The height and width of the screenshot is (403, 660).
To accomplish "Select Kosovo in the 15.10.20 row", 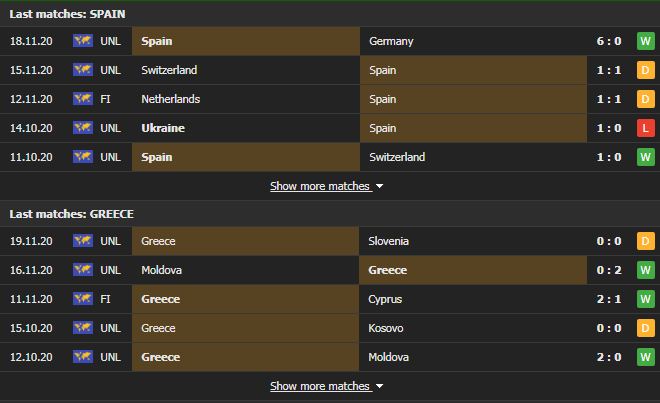I will pos(386,328).
